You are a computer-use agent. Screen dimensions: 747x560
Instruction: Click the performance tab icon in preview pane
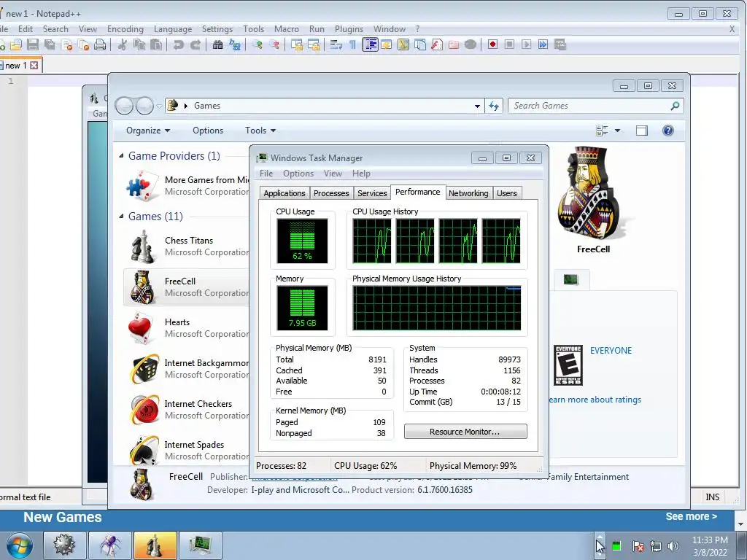point(570,279)
